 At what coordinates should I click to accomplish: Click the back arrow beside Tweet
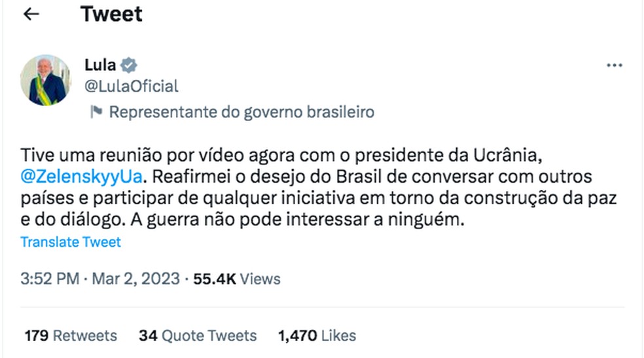tap(31, 14)
